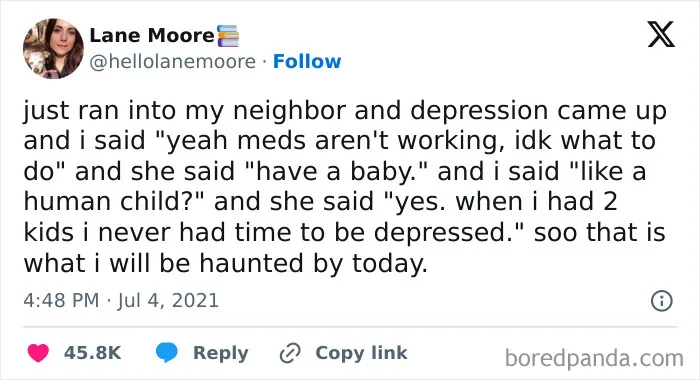
Task: Open the 4:48 PM timestamp
Action: click(x=61, y=300)
